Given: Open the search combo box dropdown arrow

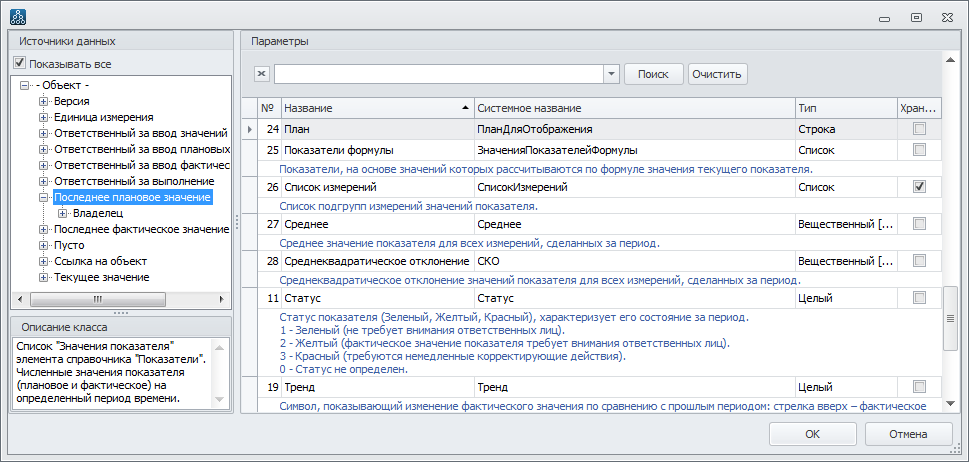Looking at the screenshot, I should click(611, 74).
